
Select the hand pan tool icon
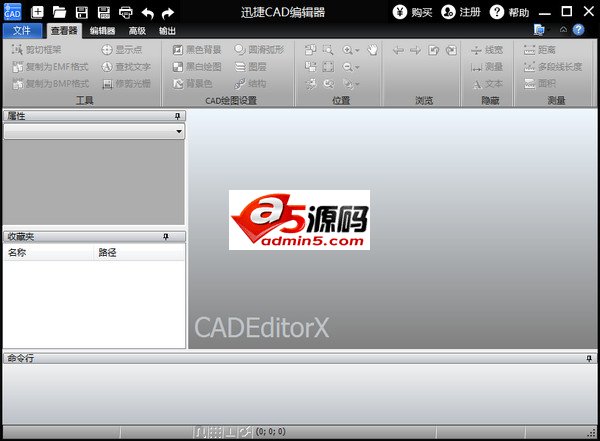374,49
